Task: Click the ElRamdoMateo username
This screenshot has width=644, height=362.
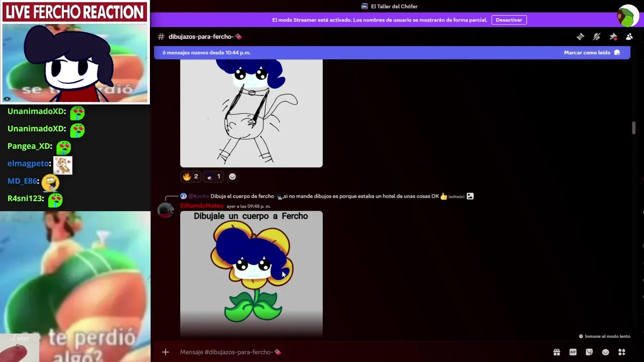Action: coord(202,206)
